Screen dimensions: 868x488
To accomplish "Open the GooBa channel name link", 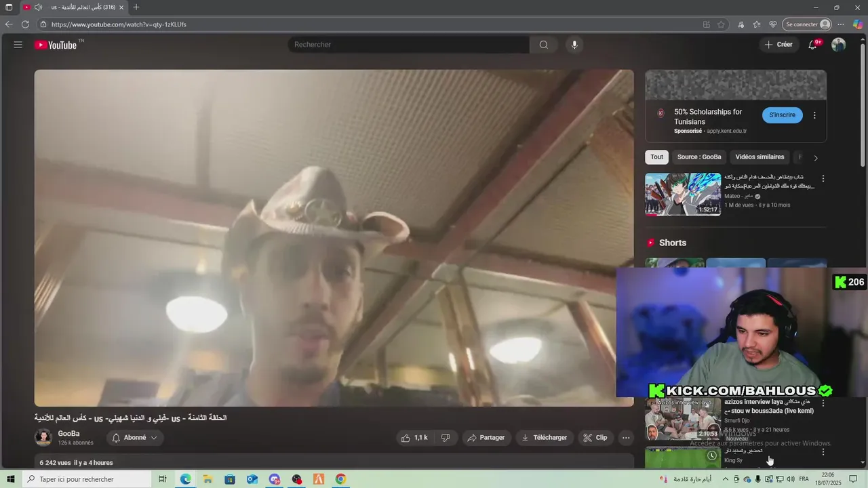I will tap(68, 434).
